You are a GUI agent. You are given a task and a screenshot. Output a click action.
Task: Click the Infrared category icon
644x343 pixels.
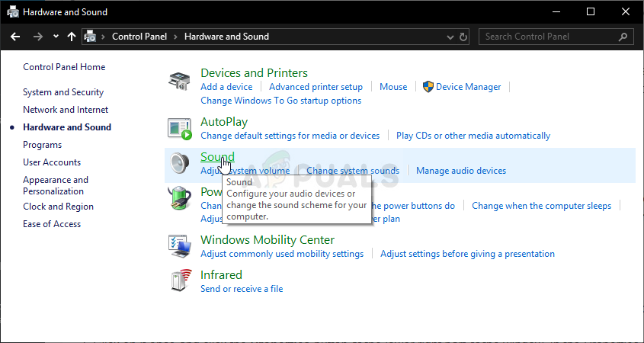click(179, 280)
